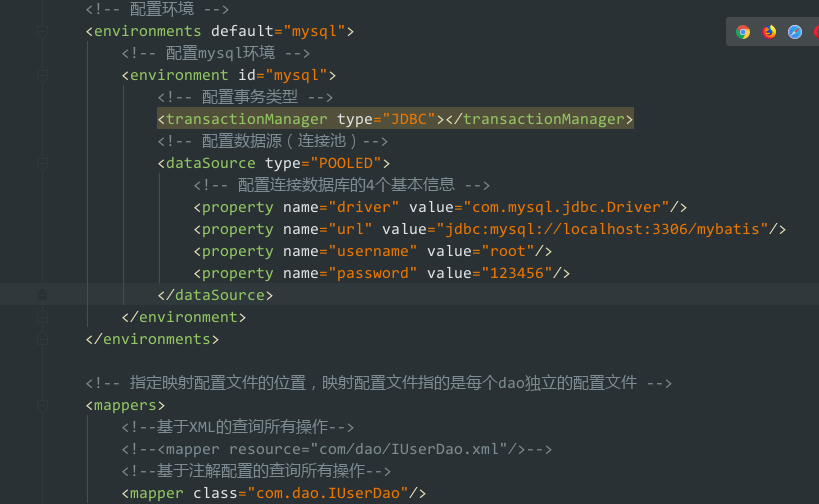The image size is (819, 504).
Task: Click the class="com.dao.IUserDao" mapper value
Action: point(327,493)
